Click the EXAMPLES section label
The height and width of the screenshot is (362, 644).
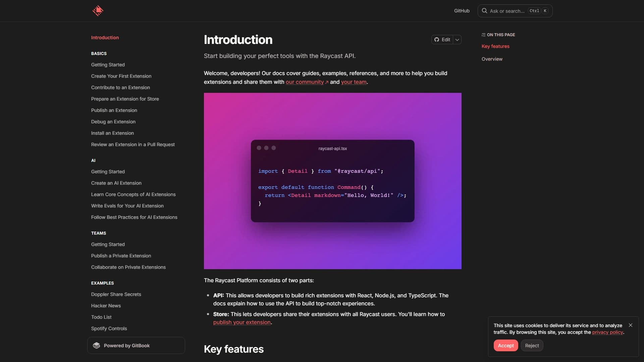(x=103, y=283)
